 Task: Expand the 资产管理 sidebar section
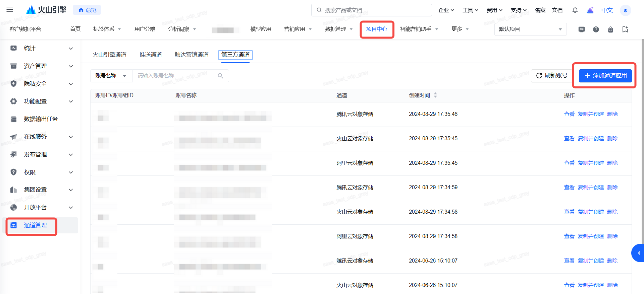(x=71, y=66)
